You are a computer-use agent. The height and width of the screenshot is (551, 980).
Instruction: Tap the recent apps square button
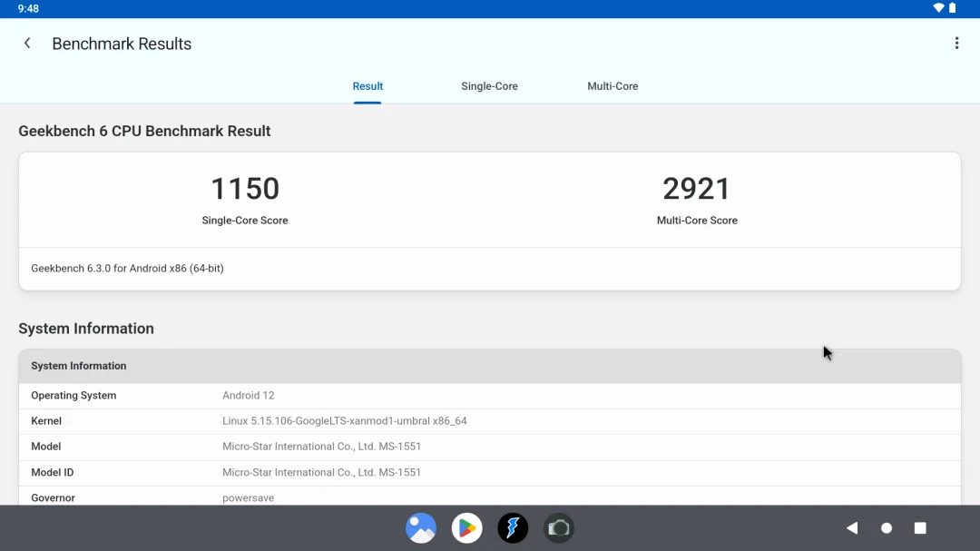click(920, 528)
